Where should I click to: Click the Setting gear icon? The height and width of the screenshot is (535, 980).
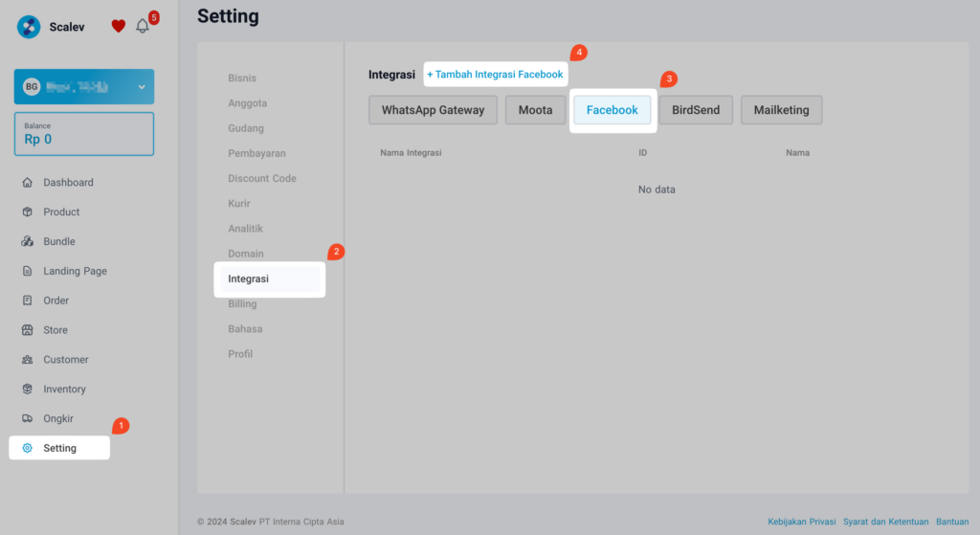click(x=27, y=448)
